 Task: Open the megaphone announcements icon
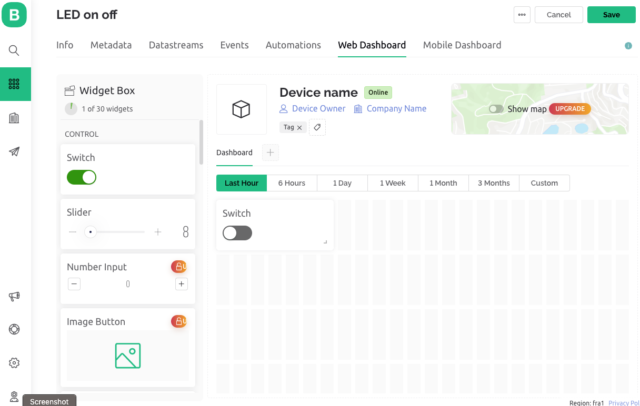14,296
